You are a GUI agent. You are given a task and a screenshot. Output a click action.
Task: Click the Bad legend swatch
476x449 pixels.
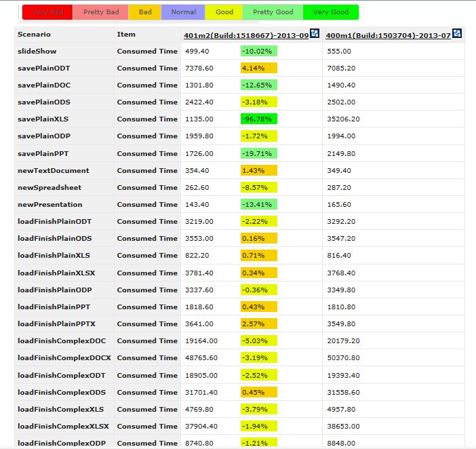[x=145, y=12]
